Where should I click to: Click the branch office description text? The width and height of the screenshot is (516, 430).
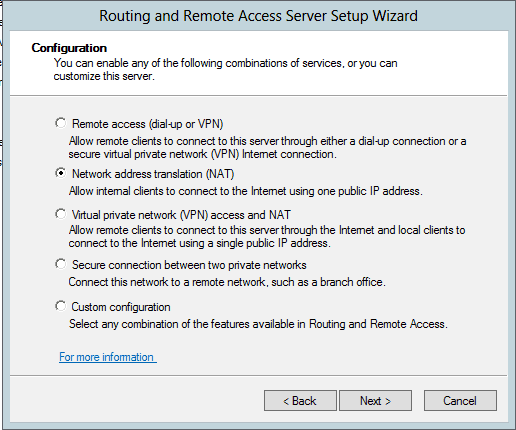pos(227,282)
